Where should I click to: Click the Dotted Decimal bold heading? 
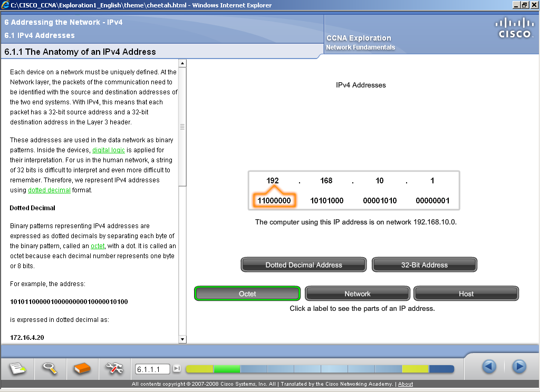[x=32, y=208]
